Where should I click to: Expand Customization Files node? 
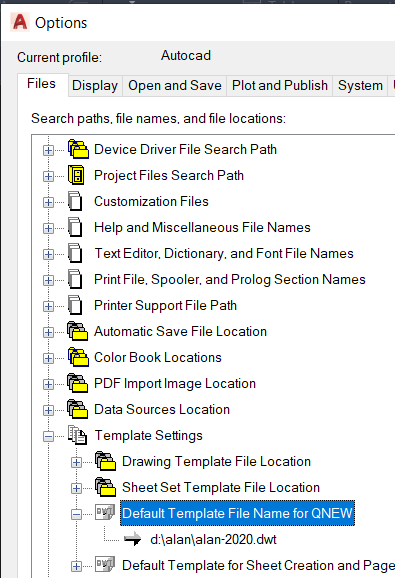point(48,202)
